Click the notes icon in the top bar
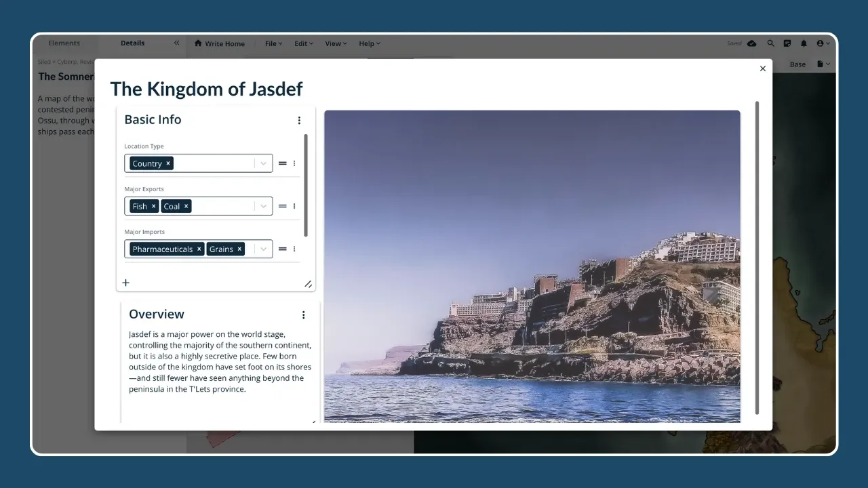Image resolution: width=868 pixels, height=488 pixels. [787, 43]
